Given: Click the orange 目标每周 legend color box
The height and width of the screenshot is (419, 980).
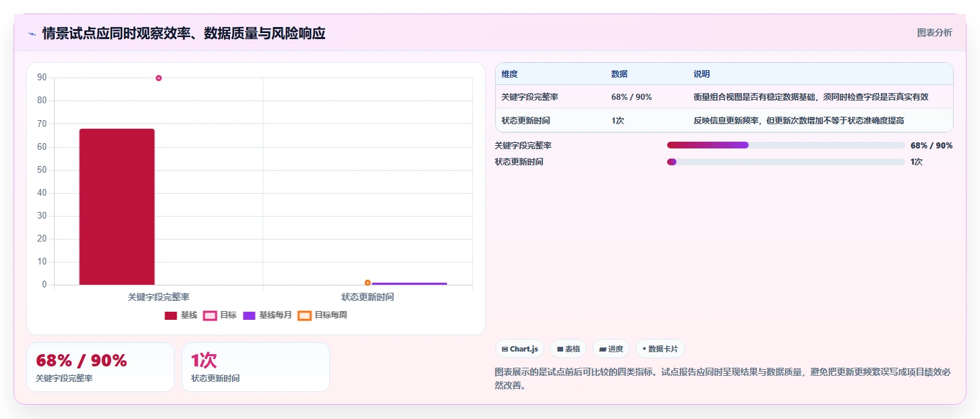Looking at the screenshot, I should [x=304, y=315].
